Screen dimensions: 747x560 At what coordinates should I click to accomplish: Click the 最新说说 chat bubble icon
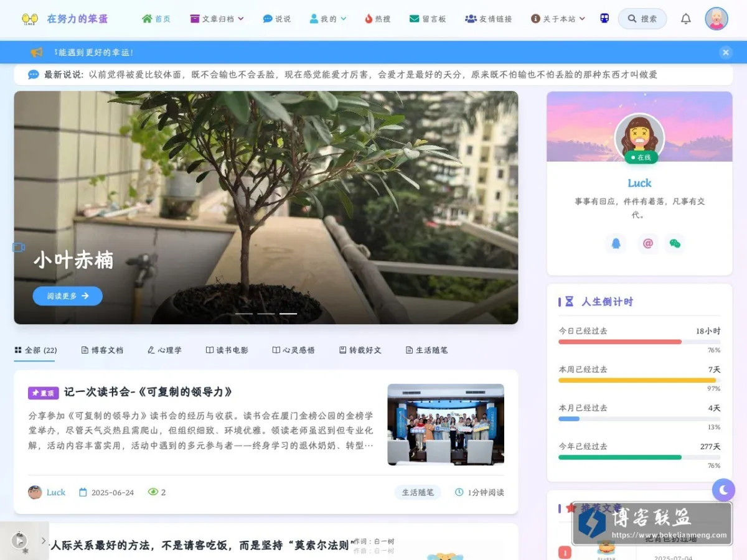34,75
